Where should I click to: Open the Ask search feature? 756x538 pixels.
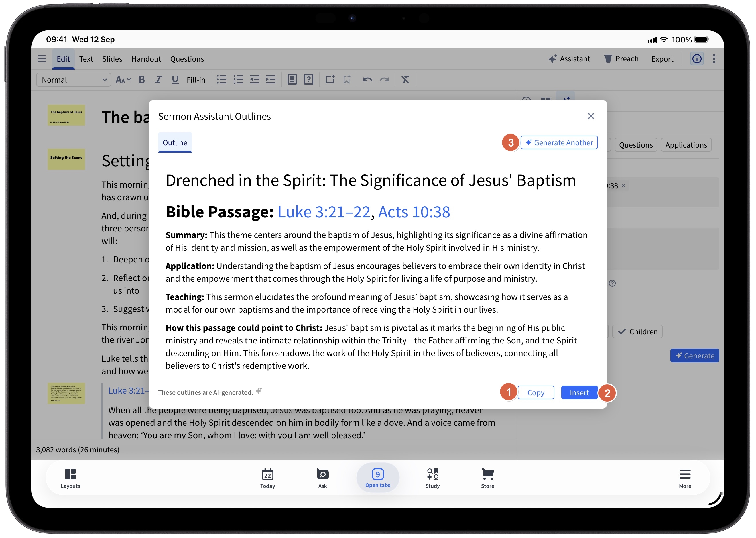[x=322, y=479]
